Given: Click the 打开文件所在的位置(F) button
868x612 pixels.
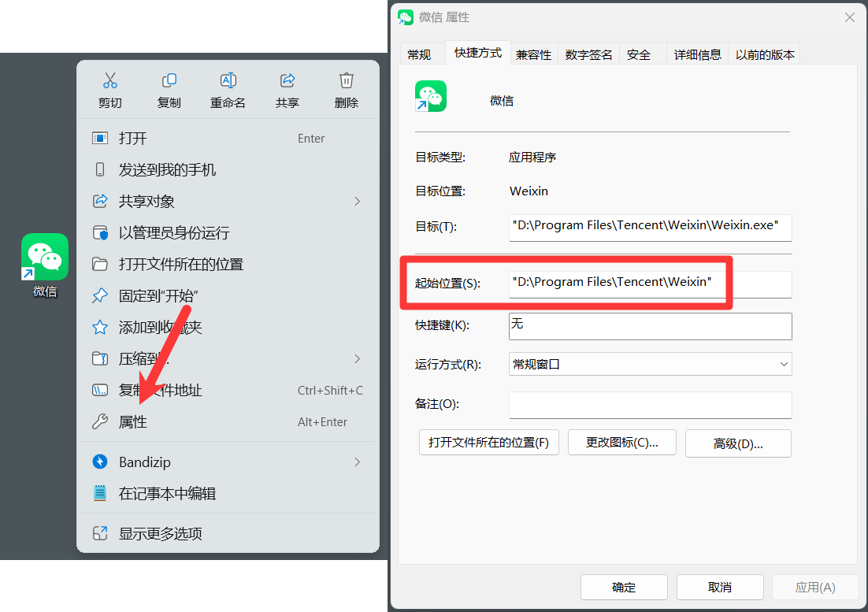Looking at the screenshot, I should tap(489, 443).
